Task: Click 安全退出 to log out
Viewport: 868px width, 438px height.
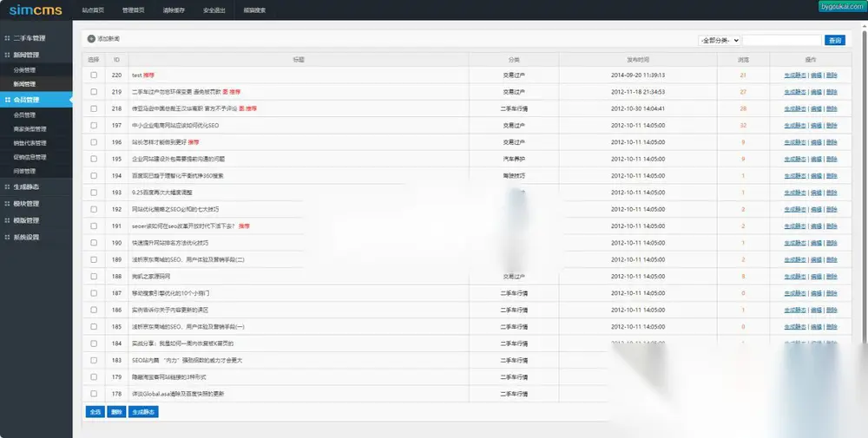Action: 214,10
